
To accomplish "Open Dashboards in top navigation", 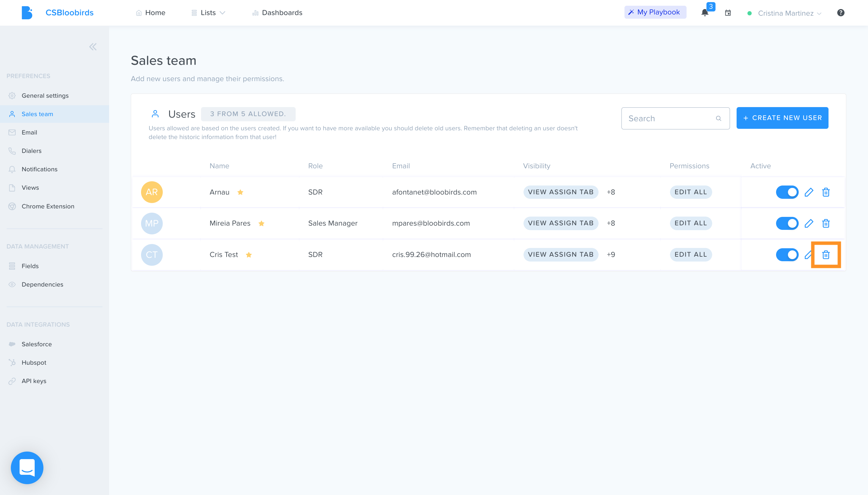I will pyautogui.click(x=277, y=13).
